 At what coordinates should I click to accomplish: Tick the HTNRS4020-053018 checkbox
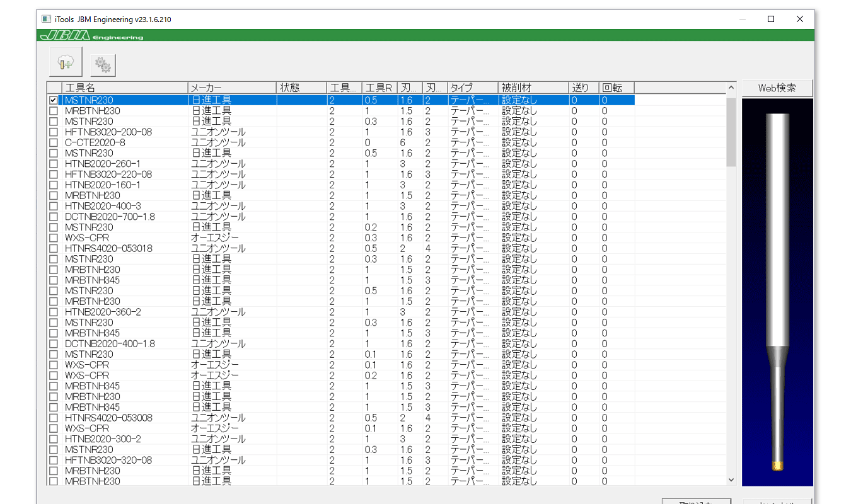[54, 249]
